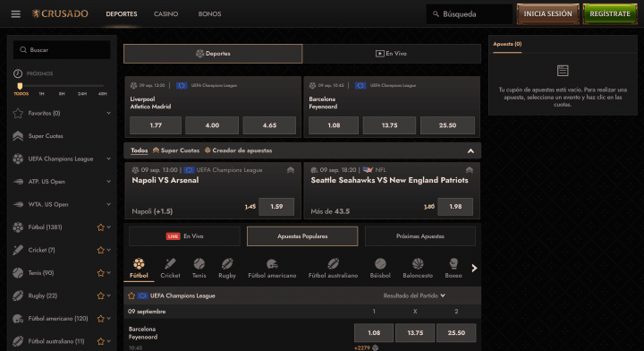Viewport: 644px width, 351px height.
Task: Click the REGÍSTRATE button
Action: [x=610, y=14]
